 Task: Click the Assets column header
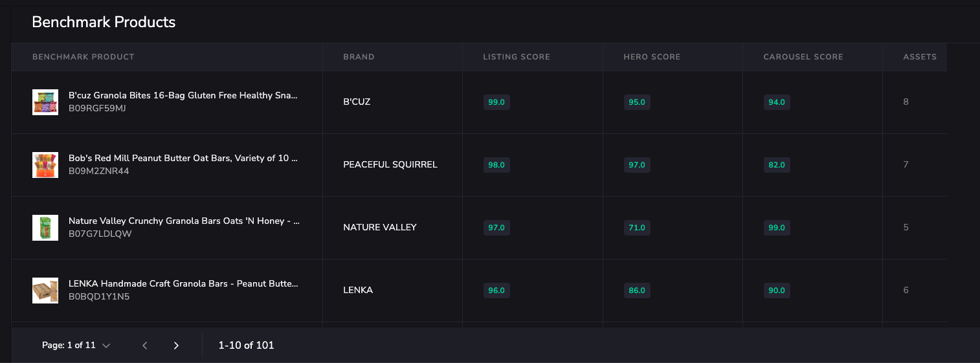(920, 57)
